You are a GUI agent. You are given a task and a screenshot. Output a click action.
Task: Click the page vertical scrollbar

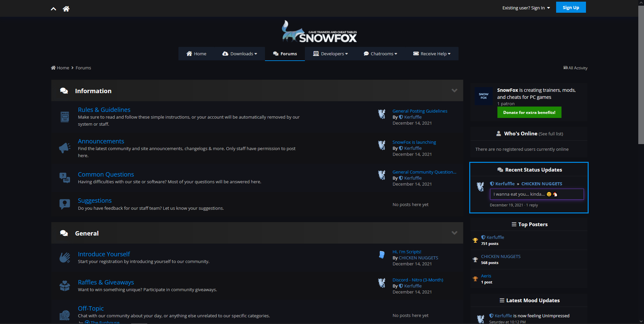click(641, 75)
